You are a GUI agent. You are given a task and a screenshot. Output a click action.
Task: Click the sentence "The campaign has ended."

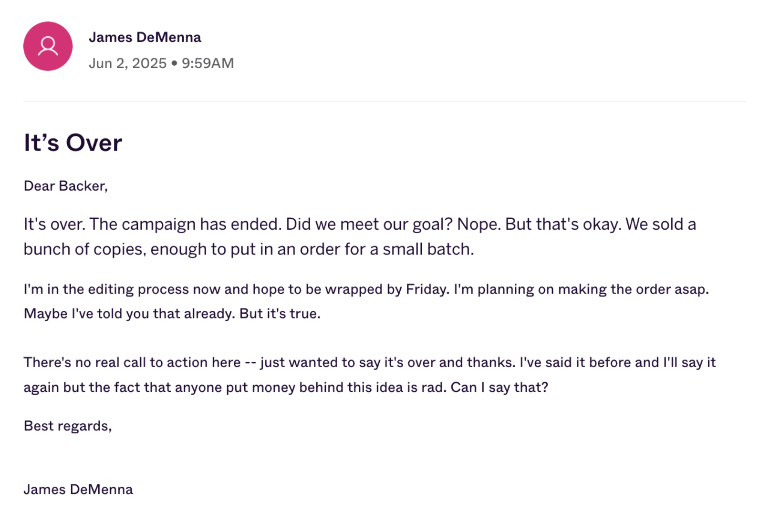[x=186, y=224]
